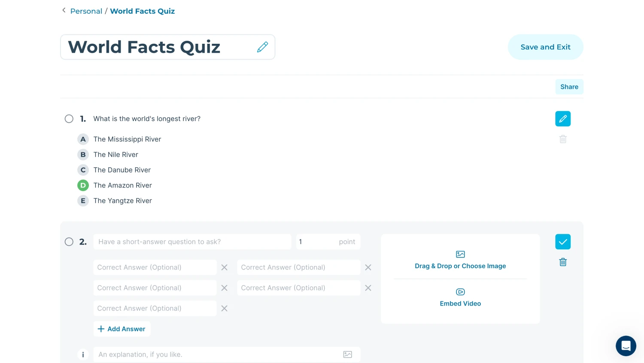Select the radio circle next to question 1
Image resolution: width=644 pixels, height=363 pixels.
point(69,119)
